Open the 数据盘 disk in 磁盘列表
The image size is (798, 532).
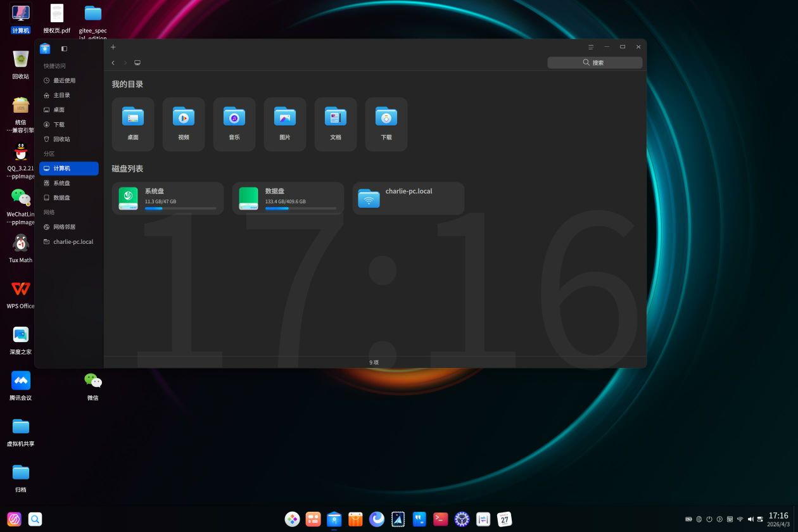click(288, 198)
